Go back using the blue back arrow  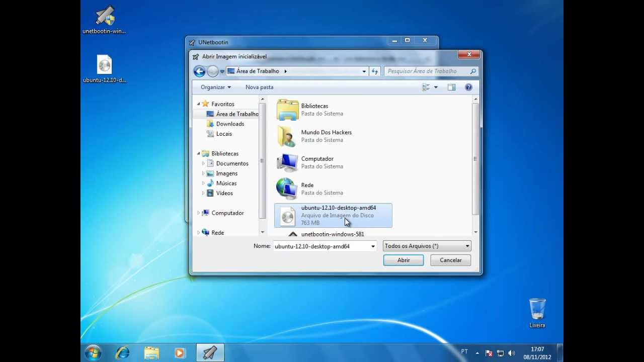pos(199,71)
